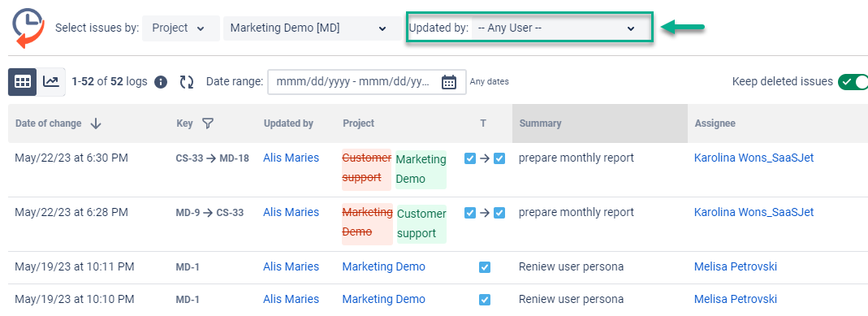Open Karolina Wons_SaaSJet link in first row

click(x=754, y=158)
